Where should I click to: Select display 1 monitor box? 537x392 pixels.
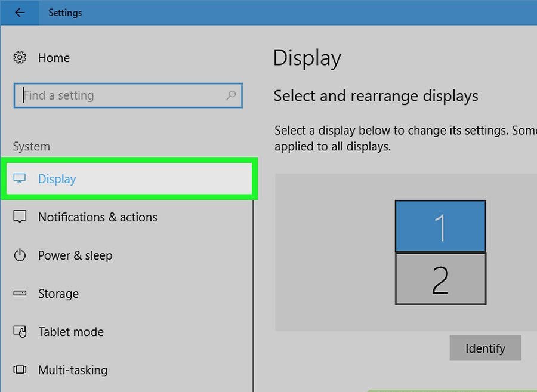(x=440, y=226)
